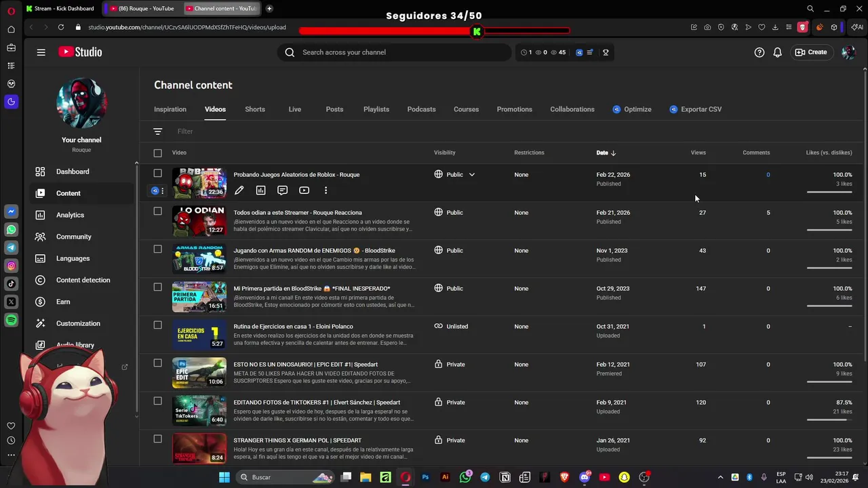Open thumbnail of Todos odian a este Streamer
Image resolution: width=868 pixels, height=488 pixels.
(199, 220)
